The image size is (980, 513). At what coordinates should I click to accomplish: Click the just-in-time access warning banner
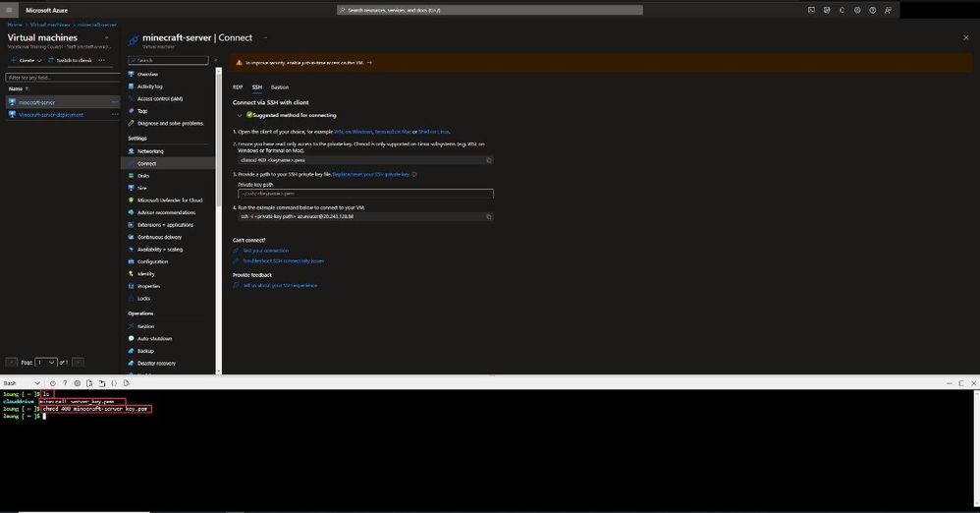602,63
